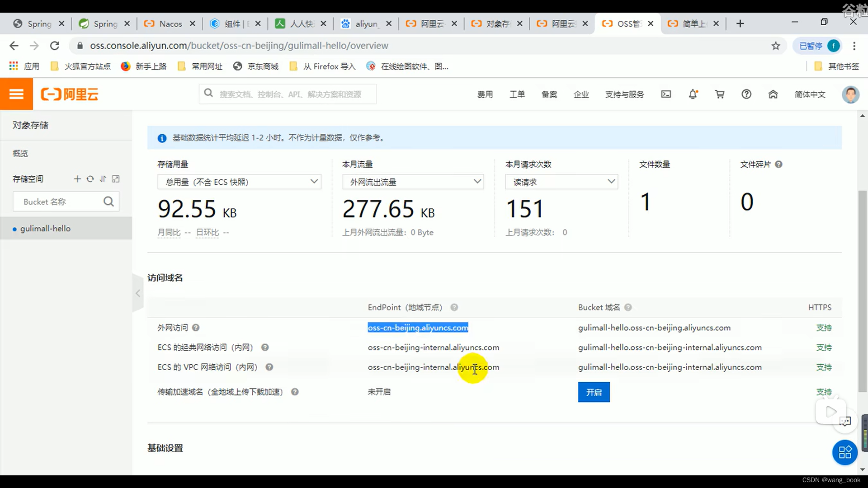Reload the browser page

[55, 46]
